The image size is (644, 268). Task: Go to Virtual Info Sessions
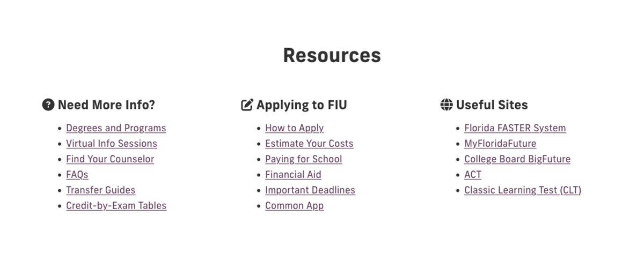112,144
